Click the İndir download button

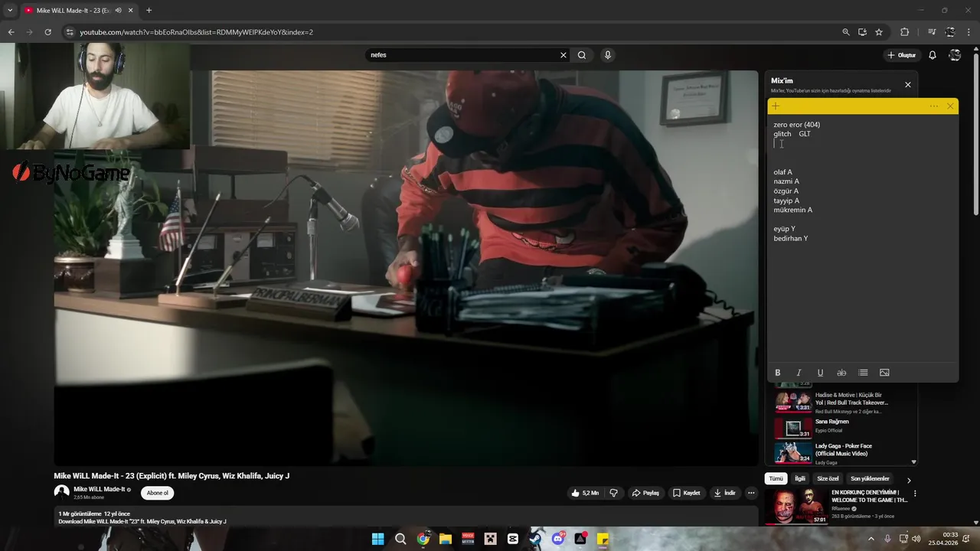pos(724,493)
